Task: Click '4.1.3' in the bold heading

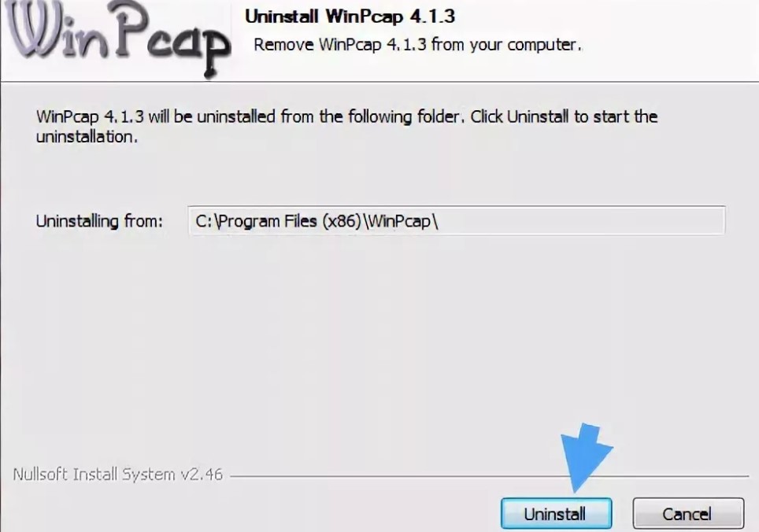Action: point(433,17)
